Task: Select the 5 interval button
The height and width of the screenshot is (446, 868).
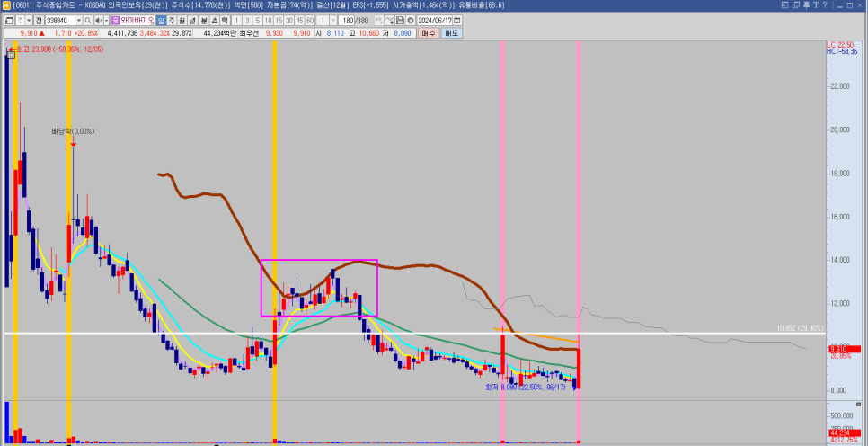Action: click(x=257, y=20)
